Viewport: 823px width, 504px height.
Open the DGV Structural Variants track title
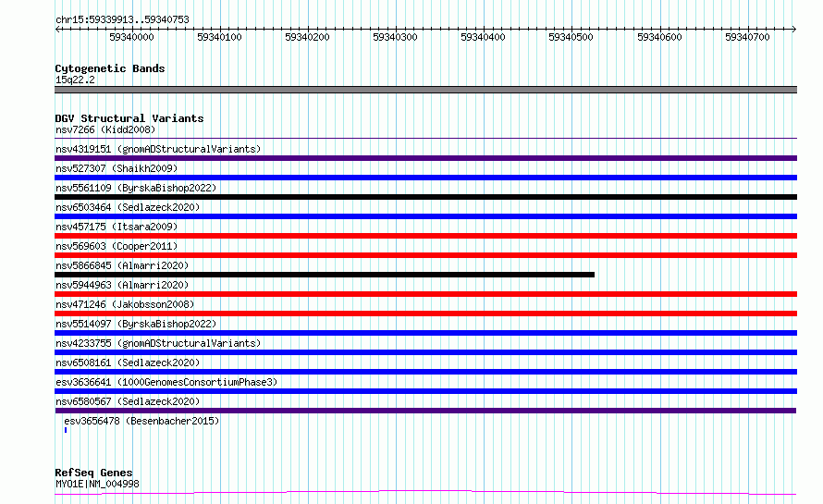point(129,118)
